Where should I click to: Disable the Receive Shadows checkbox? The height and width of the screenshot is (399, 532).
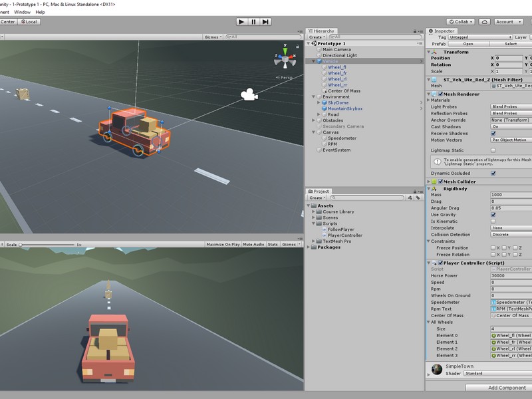pyautogui.click(x=493, y=134)
